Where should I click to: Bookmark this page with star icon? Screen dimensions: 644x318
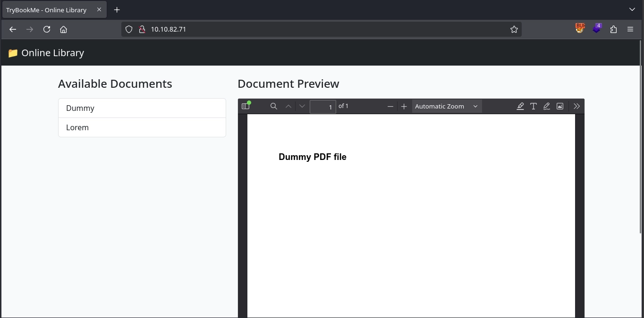coord(514,29)
